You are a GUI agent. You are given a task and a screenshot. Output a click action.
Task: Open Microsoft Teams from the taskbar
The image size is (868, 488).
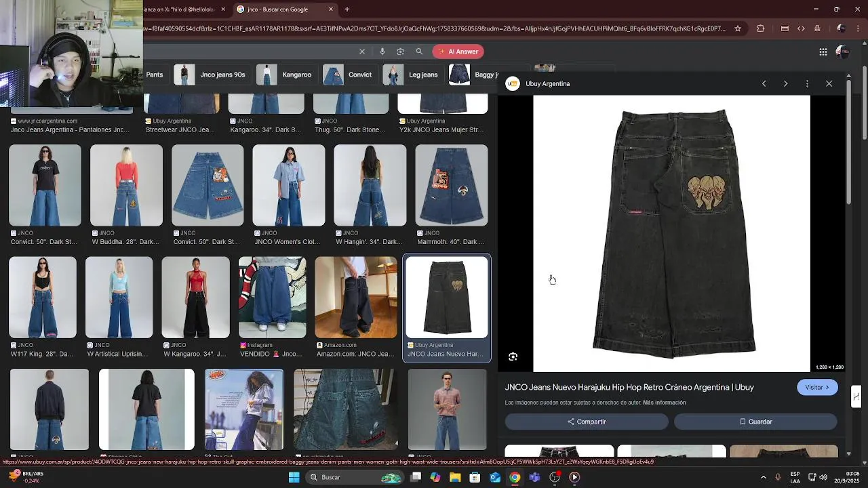tap(535, 477)
